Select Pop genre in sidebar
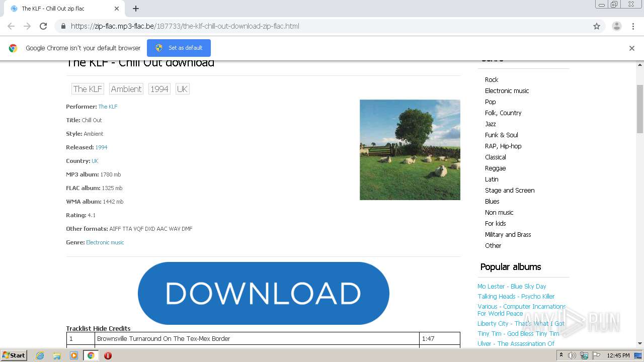The height and width of the screenshot is (362, 644). click(x=491, y=102)
